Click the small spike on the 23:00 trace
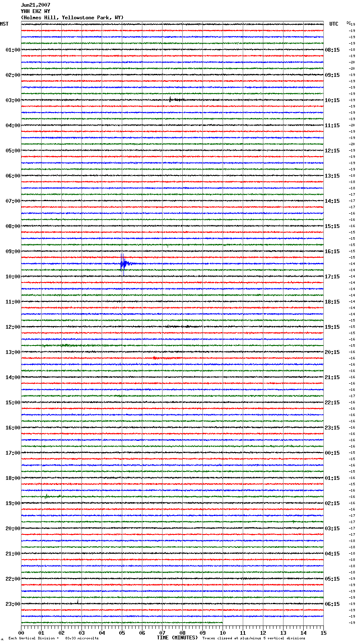357x644 pixels. [x=78, y=602]
